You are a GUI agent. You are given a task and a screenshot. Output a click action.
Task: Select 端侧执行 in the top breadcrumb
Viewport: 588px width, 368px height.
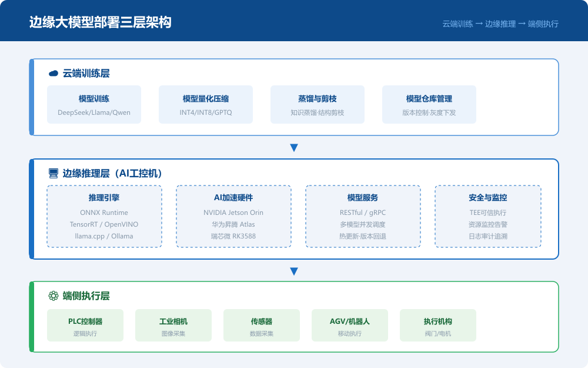[x=545, y=24]
